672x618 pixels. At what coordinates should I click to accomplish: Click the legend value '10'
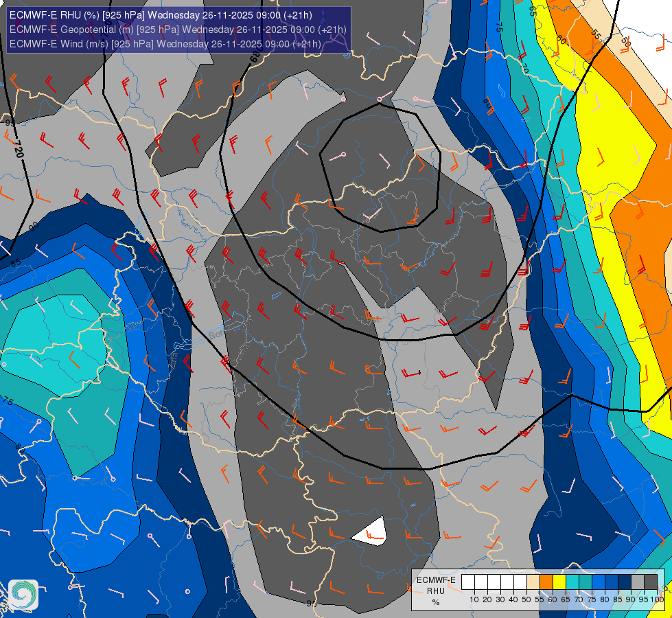tap(474, 599)
